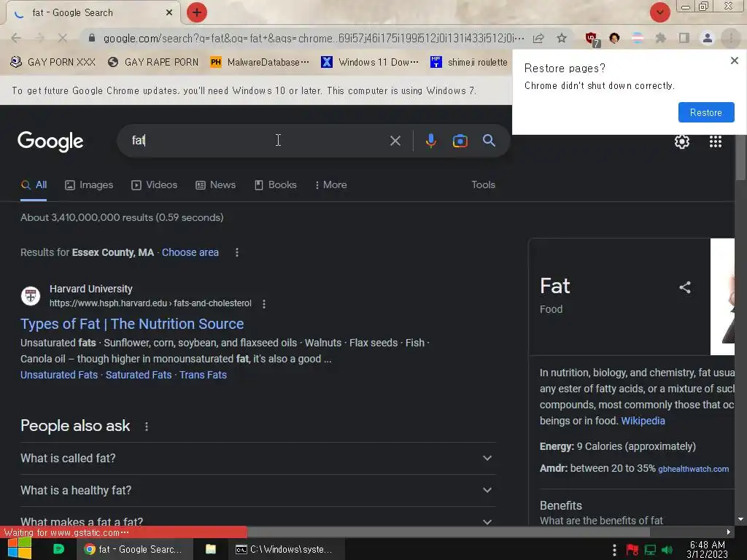The width and height of the screenshot is (747, 560).
Task: Select the All results tab
Action: point(34,184)
